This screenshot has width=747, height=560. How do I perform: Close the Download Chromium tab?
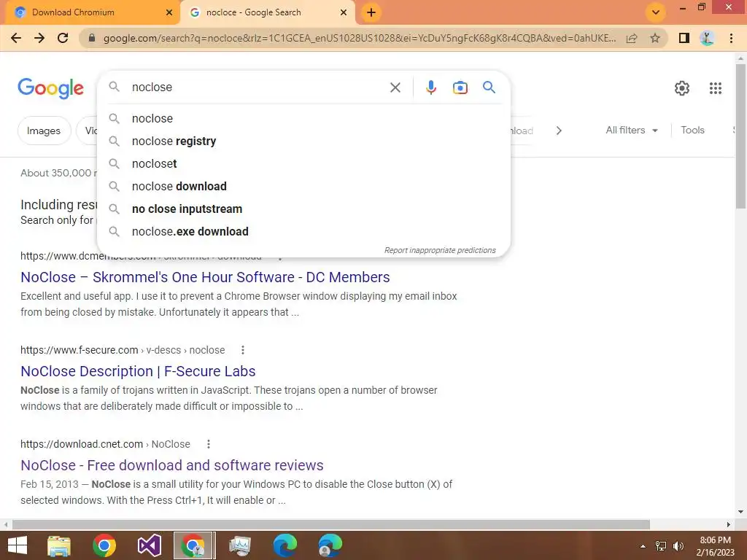click(169, 12)
